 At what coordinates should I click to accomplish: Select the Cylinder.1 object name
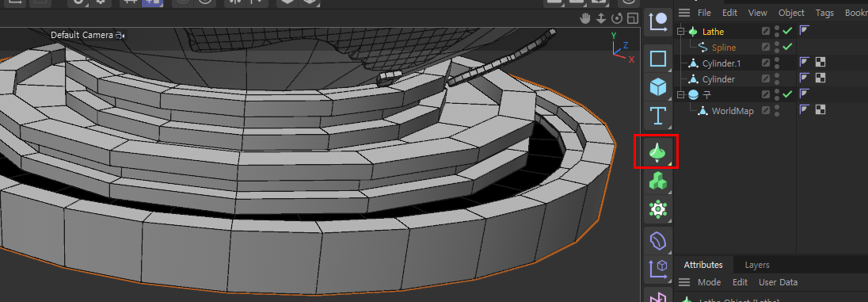click(x=721, y=63)
